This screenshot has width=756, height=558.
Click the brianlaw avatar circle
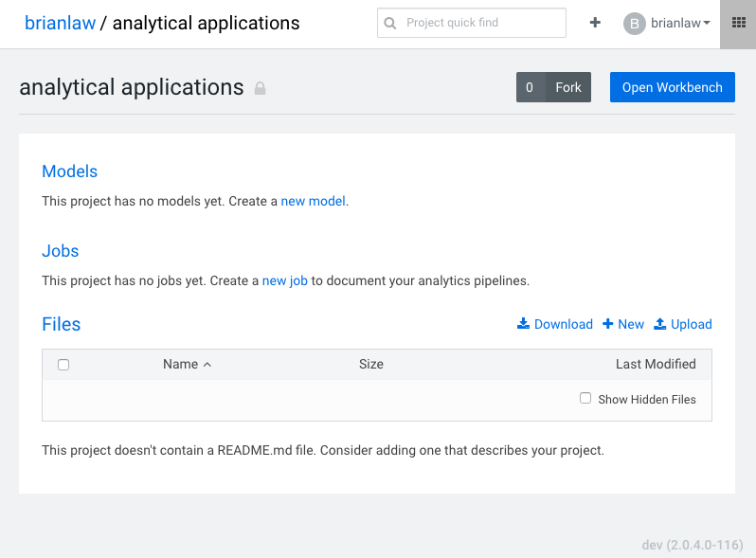point(635,23)
